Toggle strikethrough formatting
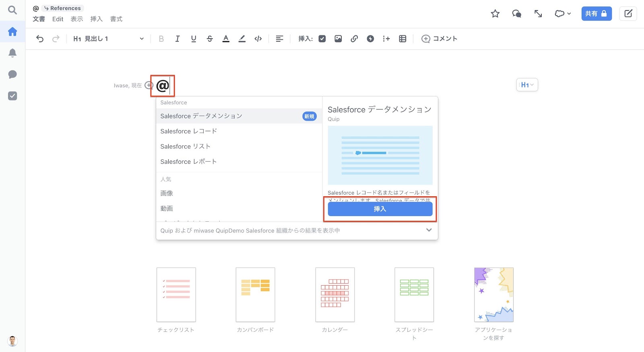644x352 pixels. (x=210, y=39)
